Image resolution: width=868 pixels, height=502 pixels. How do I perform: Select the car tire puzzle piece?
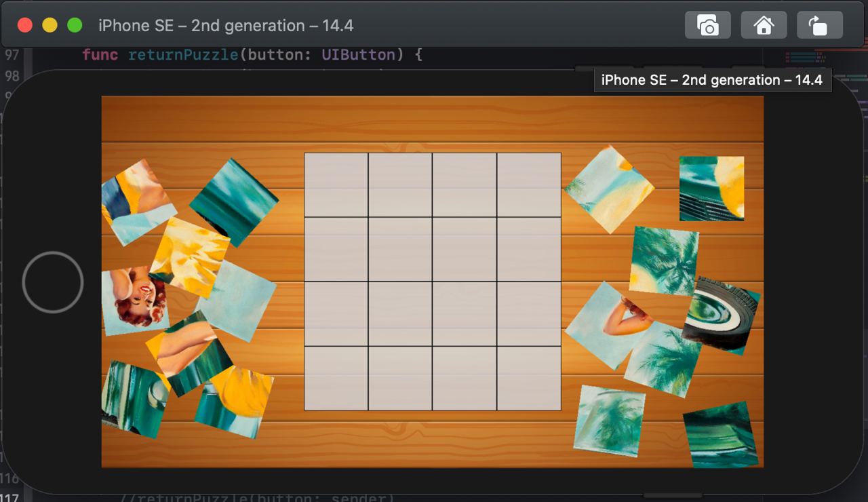click(721, 315)
